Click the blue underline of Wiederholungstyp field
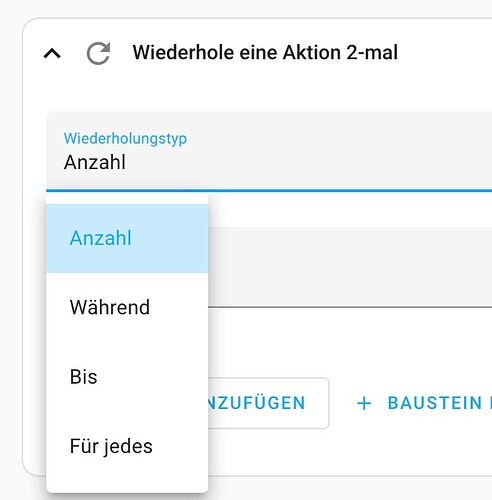Screen dimensions: 492x500 coord(269,191)
